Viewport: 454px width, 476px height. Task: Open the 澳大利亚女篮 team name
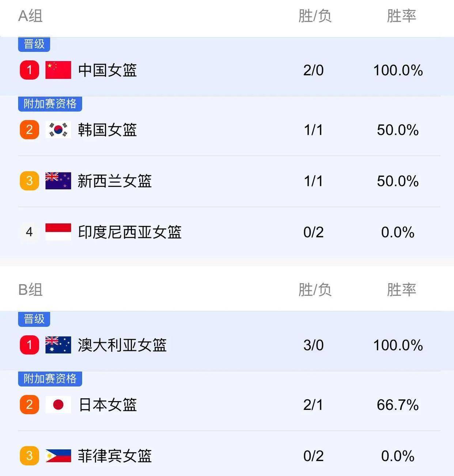(122, 345)
